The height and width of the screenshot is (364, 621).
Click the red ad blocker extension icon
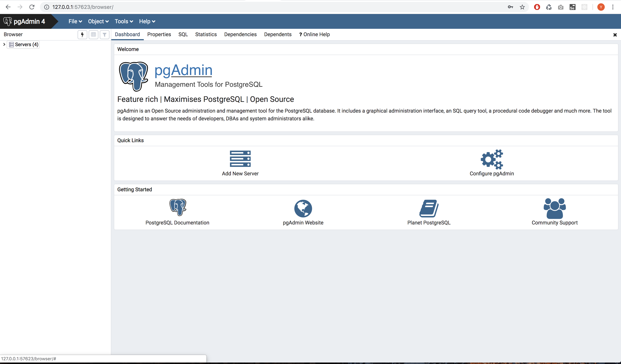click(537, 7)
